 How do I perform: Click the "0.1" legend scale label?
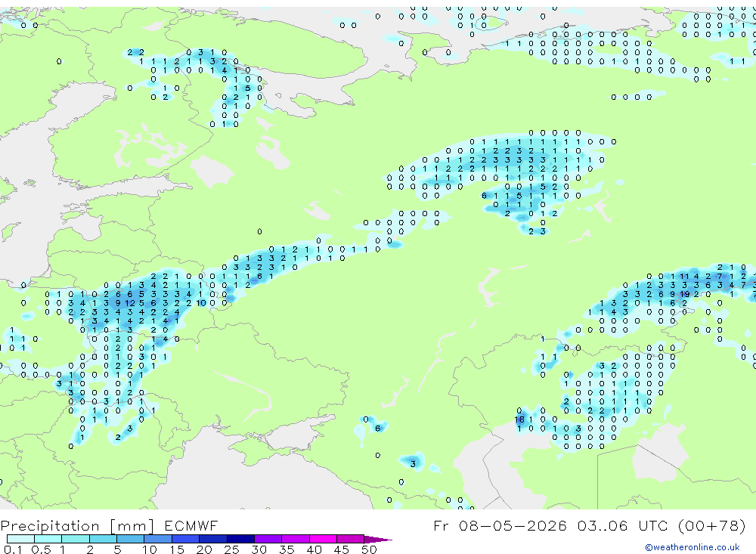point(13,549)
